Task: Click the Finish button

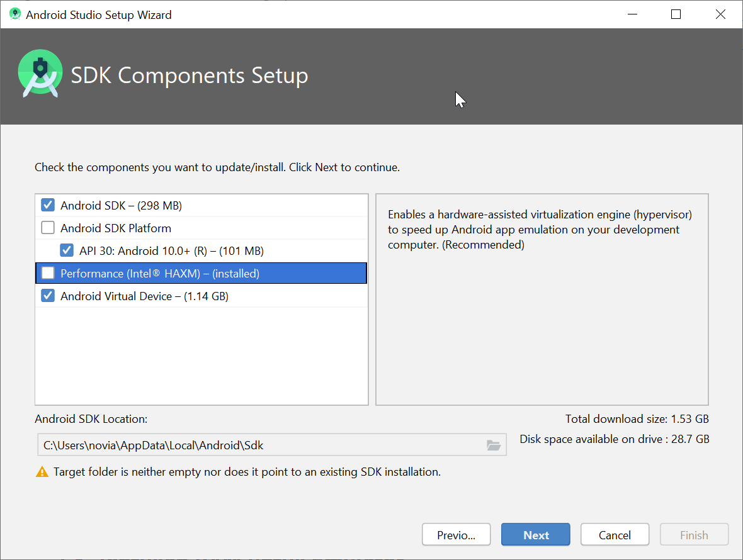Action: (x=694, y=534)
